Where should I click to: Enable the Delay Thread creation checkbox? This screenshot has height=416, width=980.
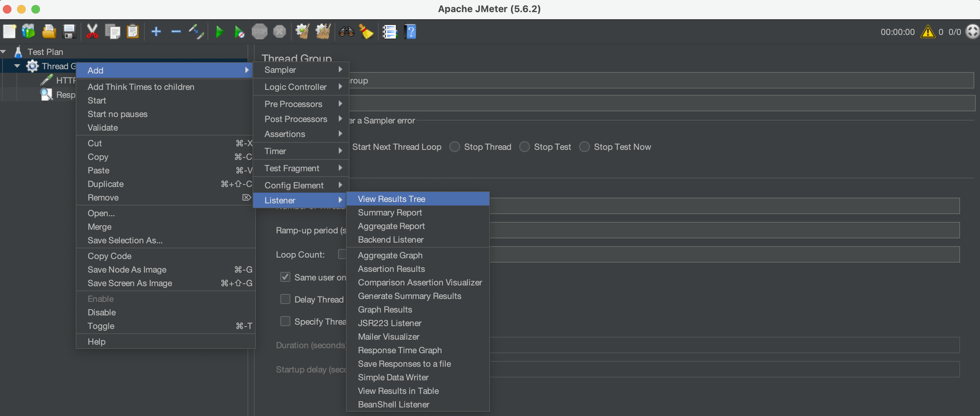pos(285,299)
